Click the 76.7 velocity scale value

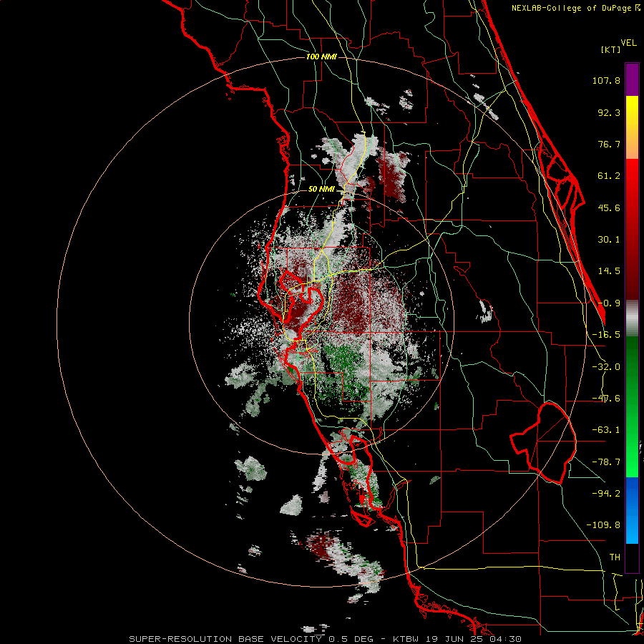pos(609,144)
